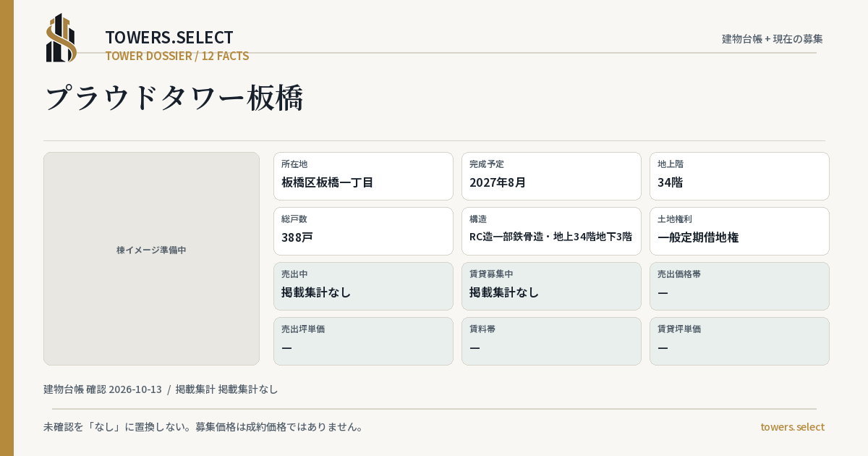The height and width of the screenshot is (456, 868).
Task: Click the 建物台帳 + 現在の募集 header text
Action: click(773, 38)
